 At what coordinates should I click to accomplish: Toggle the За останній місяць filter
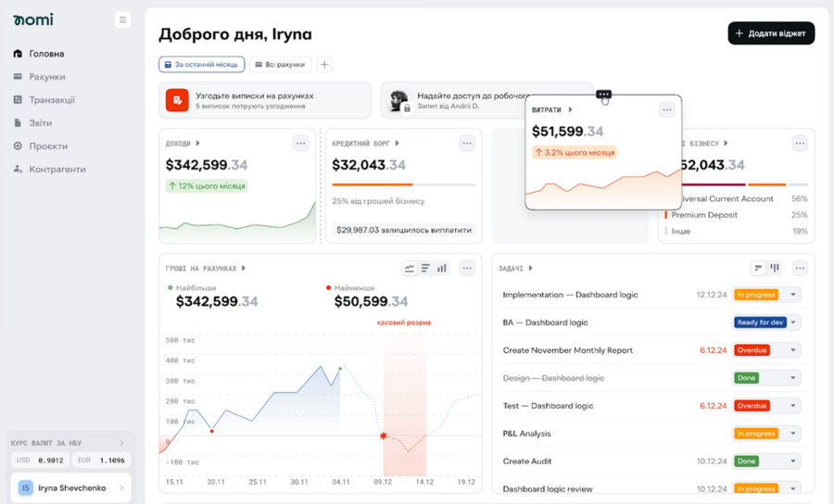pyautogui.click(x=201, y=65)
